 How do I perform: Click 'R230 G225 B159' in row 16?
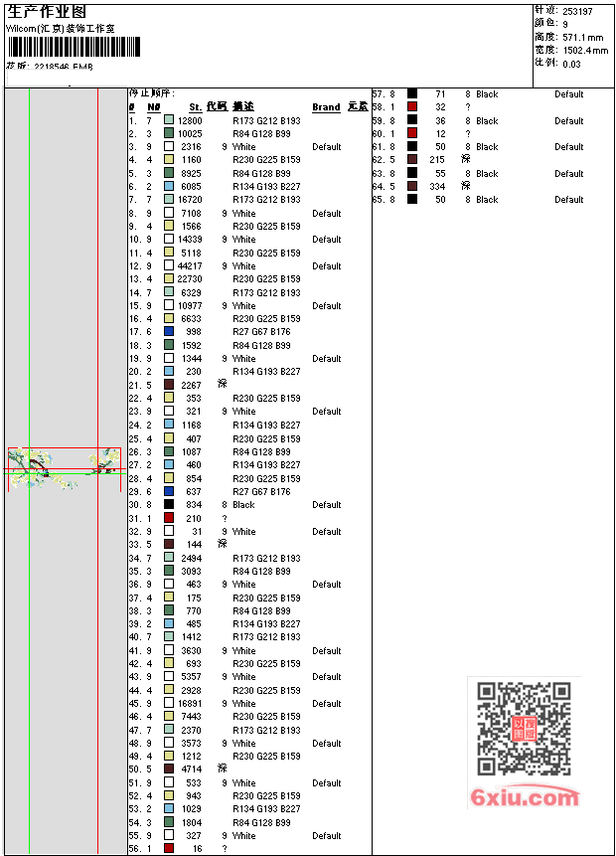[x=266, y=318]
